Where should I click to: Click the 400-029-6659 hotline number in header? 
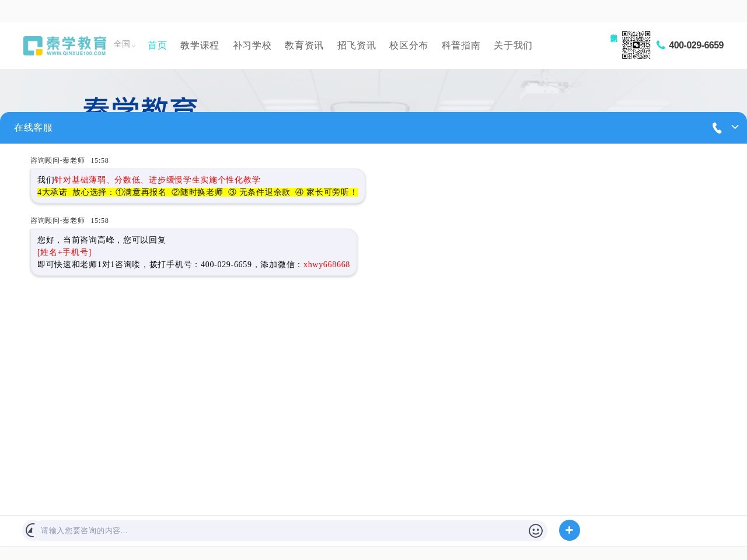click(696, 45)
